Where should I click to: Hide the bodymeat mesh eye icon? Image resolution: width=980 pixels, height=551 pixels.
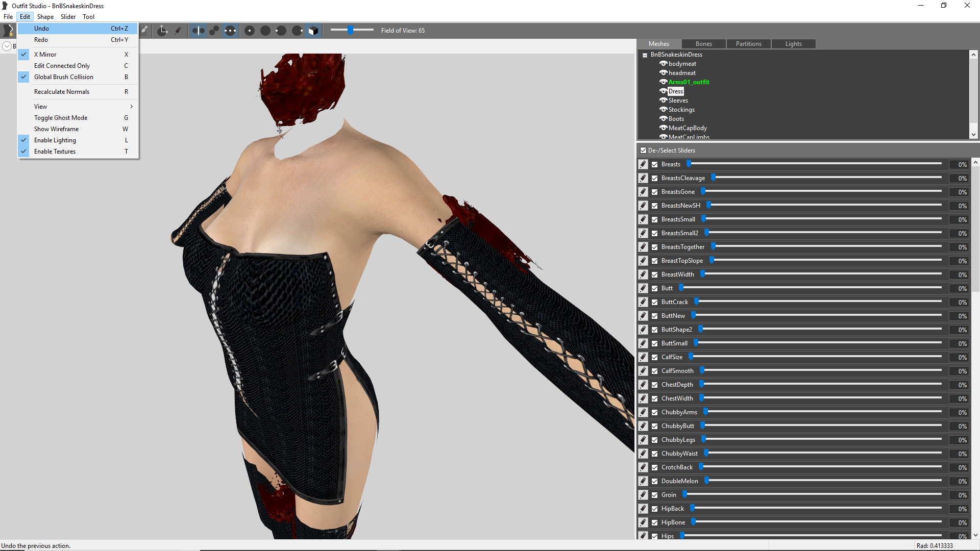pos(664,64)
